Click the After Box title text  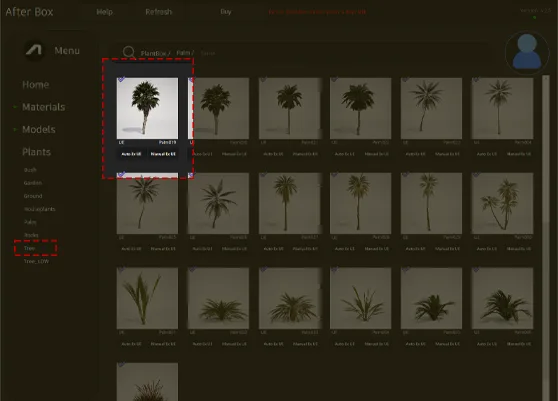click(29, 12)
